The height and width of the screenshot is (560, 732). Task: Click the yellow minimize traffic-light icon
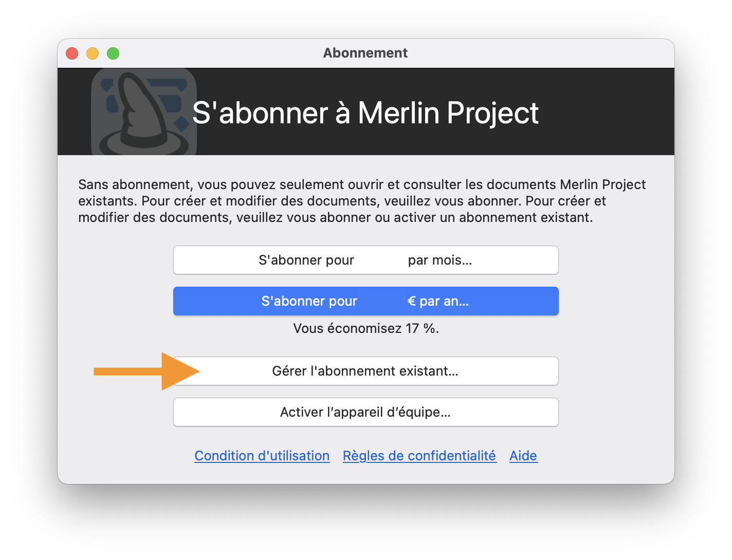(92, 53)
